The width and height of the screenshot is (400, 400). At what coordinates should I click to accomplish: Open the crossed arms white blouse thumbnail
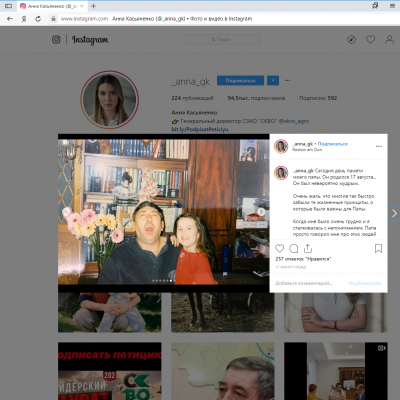(x=336, y=313)
